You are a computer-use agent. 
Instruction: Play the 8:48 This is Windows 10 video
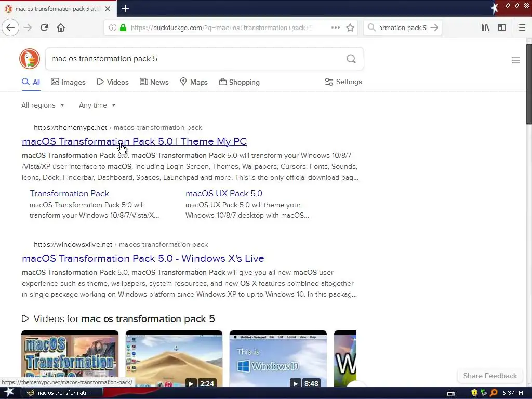(x=278, y=358)
